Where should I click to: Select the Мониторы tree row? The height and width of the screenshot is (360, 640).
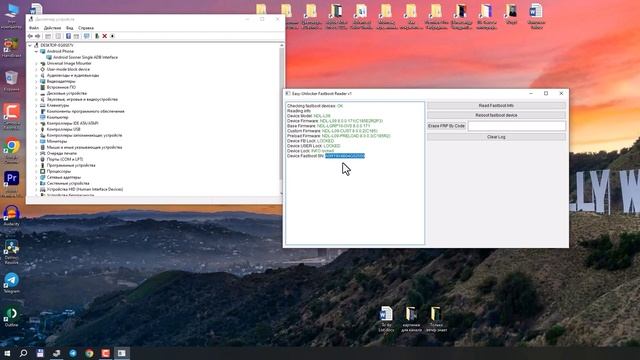(x=57, y=141)
